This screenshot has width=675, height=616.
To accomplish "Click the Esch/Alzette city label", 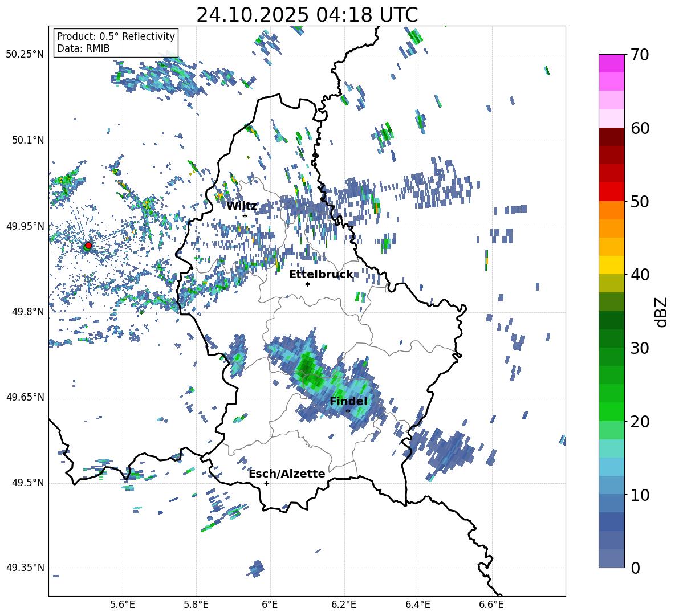I will point(287,474).
